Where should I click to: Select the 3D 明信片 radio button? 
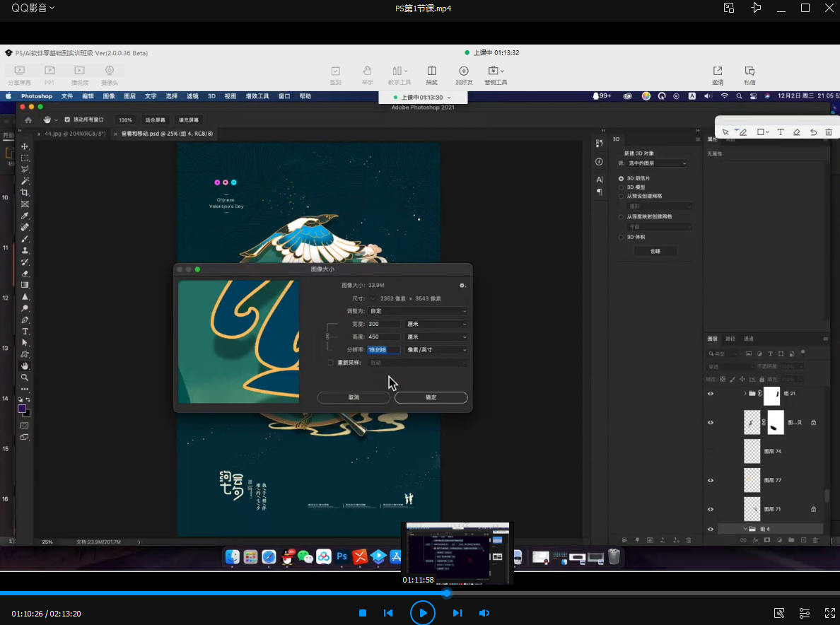point(621,178)
